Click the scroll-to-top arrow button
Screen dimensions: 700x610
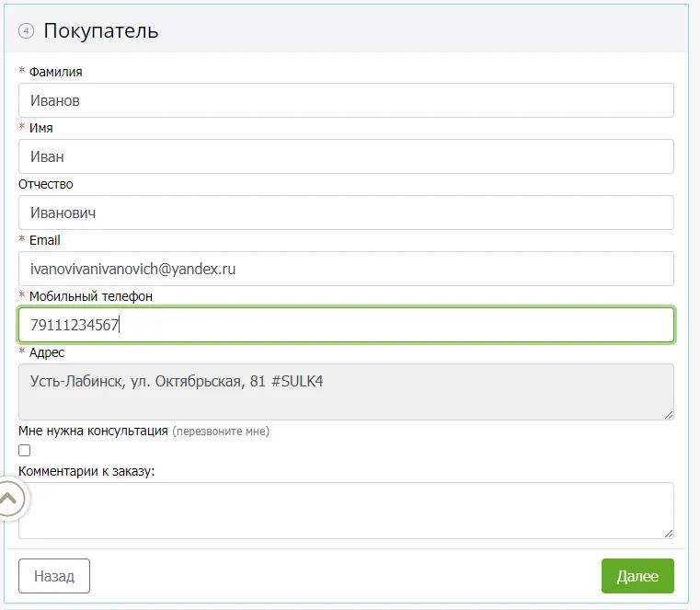[x=9, y=501]
